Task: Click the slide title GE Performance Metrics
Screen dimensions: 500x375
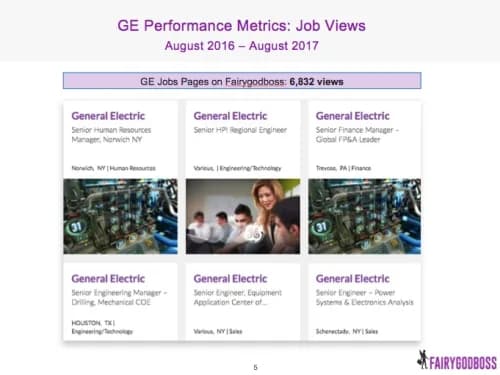Action: (x=241, y=26)
